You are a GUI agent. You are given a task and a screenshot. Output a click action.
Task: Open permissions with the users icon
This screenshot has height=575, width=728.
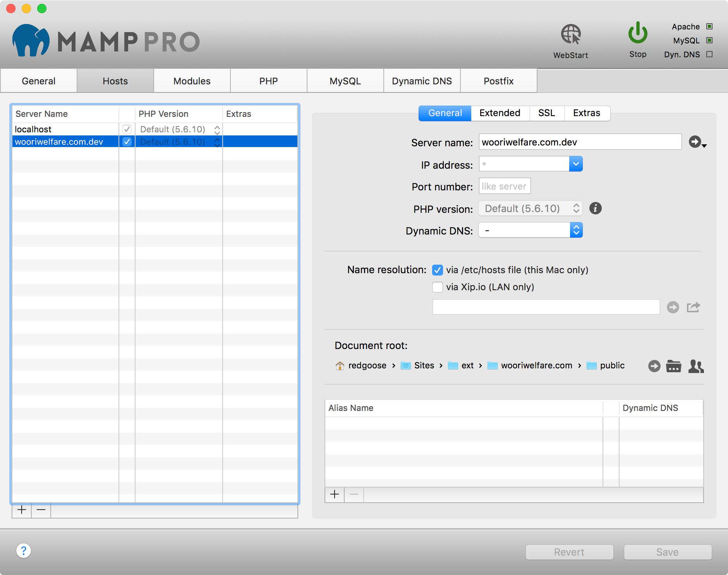696,366
